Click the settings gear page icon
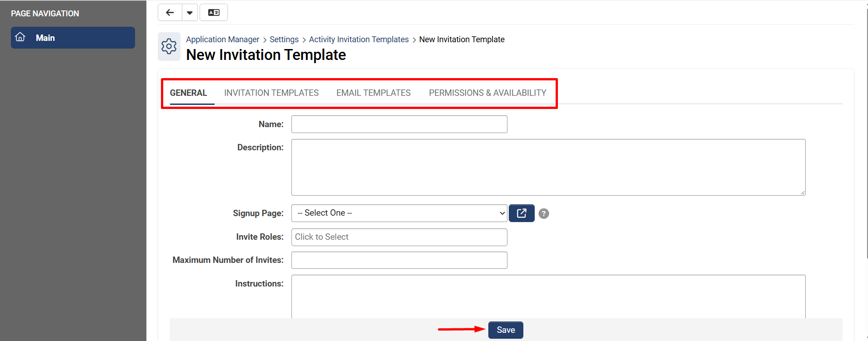Image resolution: width=868 pixels, height=341 pixels. pyautogui.click(x=169, y=46)
